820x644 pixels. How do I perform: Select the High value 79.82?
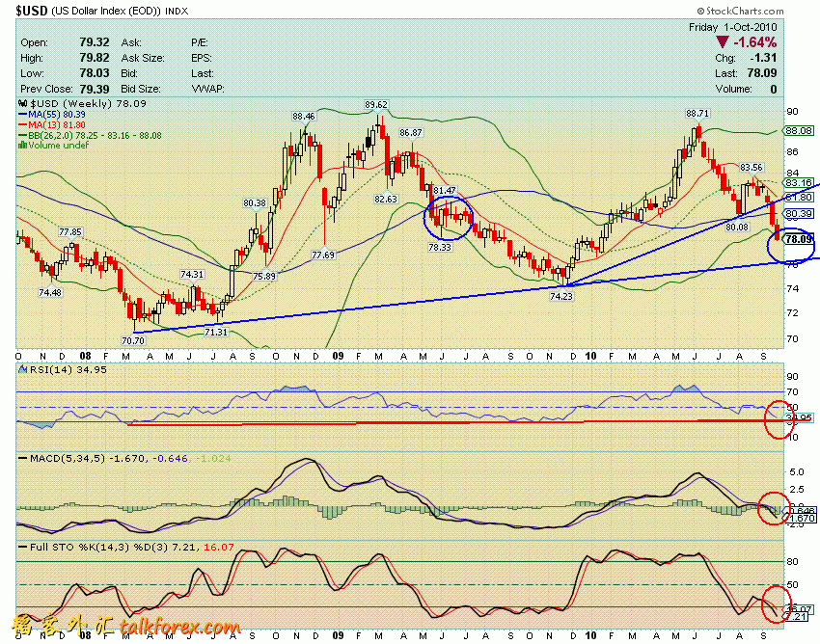coord(95,58)
